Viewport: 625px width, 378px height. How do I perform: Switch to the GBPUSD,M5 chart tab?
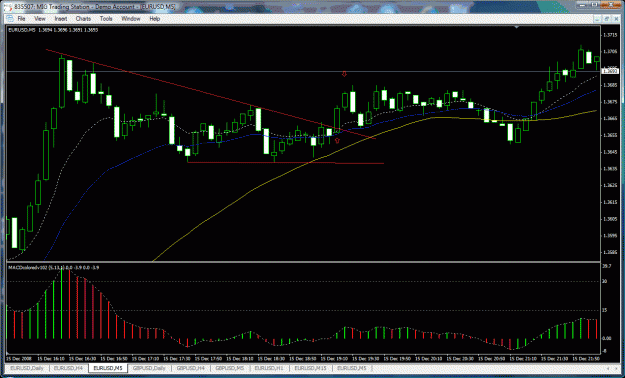(231, 368)
